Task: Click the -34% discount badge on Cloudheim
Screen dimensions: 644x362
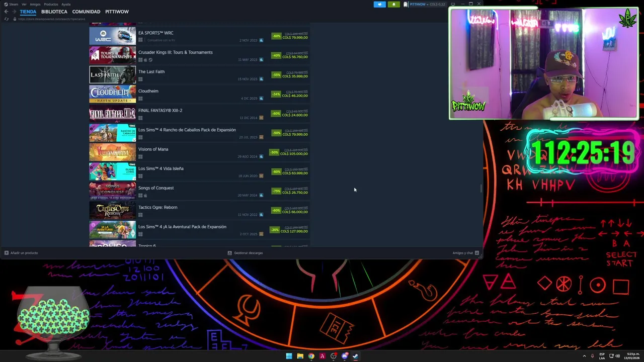Action: tap(276, 94)
